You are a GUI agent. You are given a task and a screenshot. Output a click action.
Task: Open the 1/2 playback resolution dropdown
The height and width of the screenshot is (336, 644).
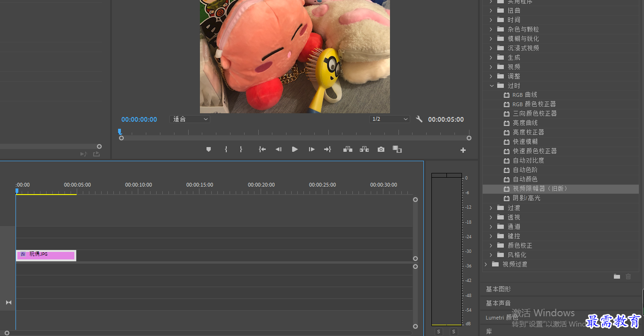click(x=390, y=119)
